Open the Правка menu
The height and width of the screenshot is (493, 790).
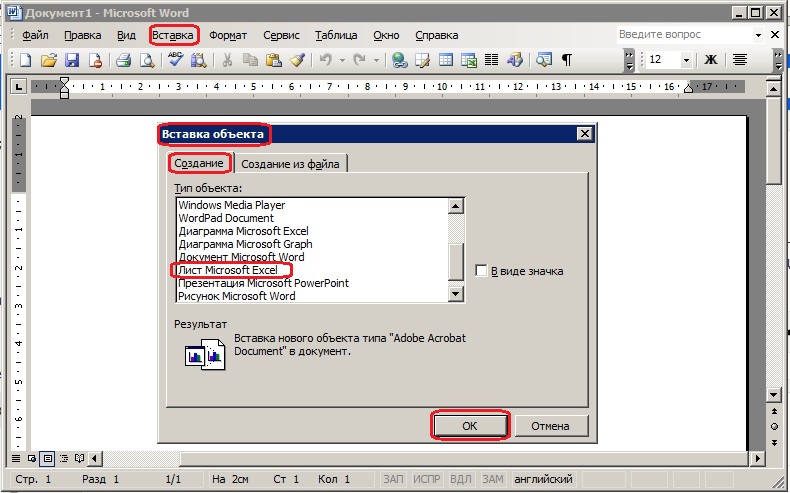[83, 35]
